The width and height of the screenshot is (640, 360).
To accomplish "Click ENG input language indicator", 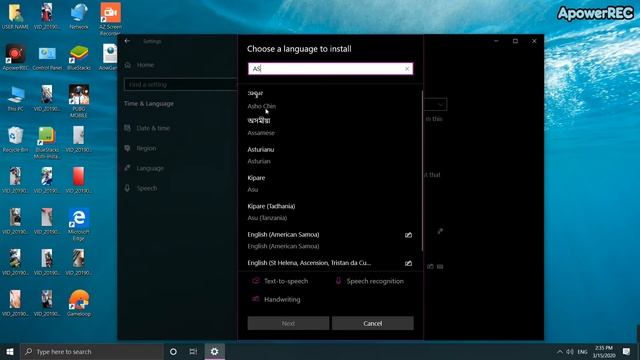I will point(582,351).
